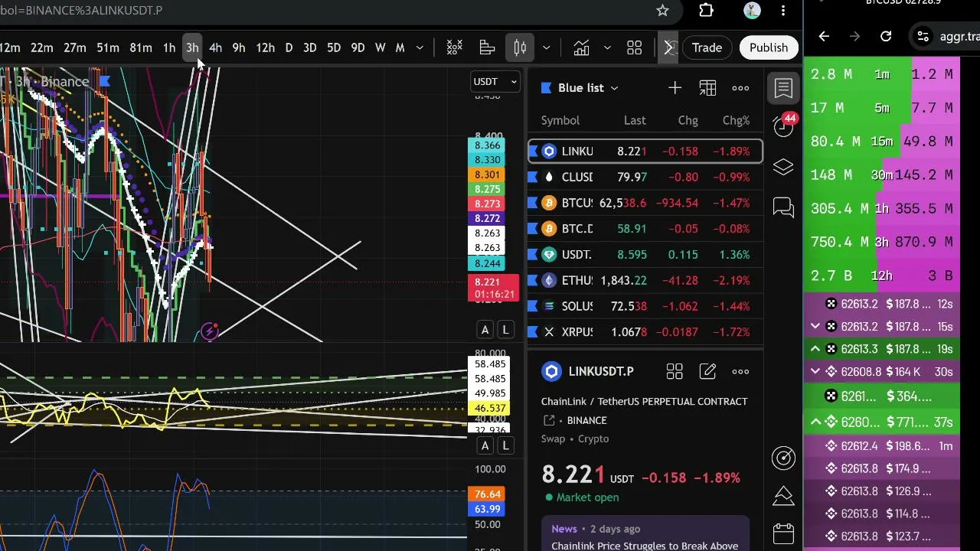Expand the timeframe interval dropdown
The width and height of the screenshot is (980, 551).
pyautogui.click(x=420, y=48)
